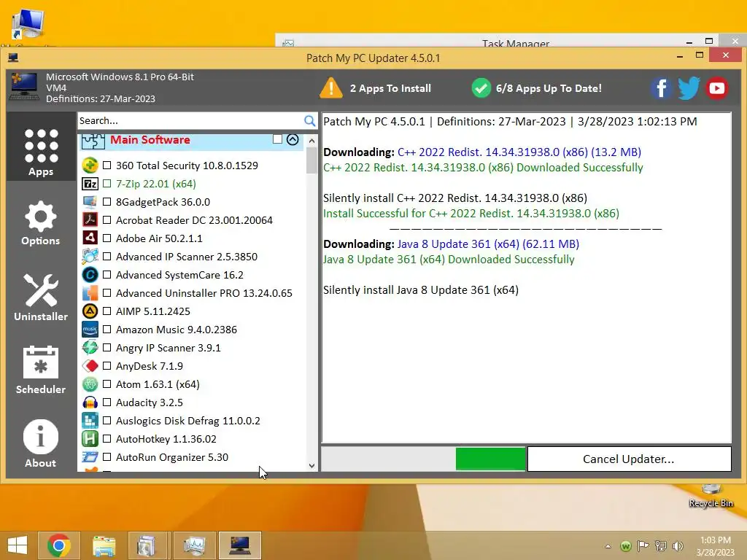Click the orange warning triangle icon
747x560 pixels.
331,88
